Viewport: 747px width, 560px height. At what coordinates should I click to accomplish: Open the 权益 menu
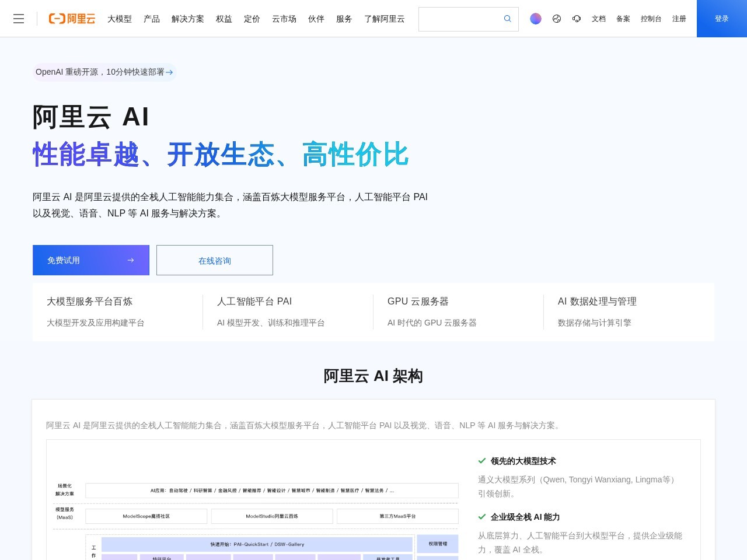(x=224, y=19)
